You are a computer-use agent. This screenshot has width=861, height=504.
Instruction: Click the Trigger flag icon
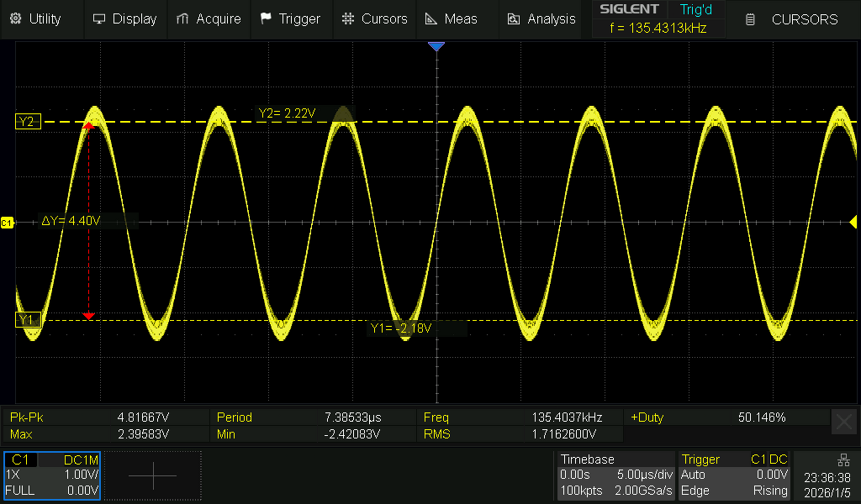(266, 18)
